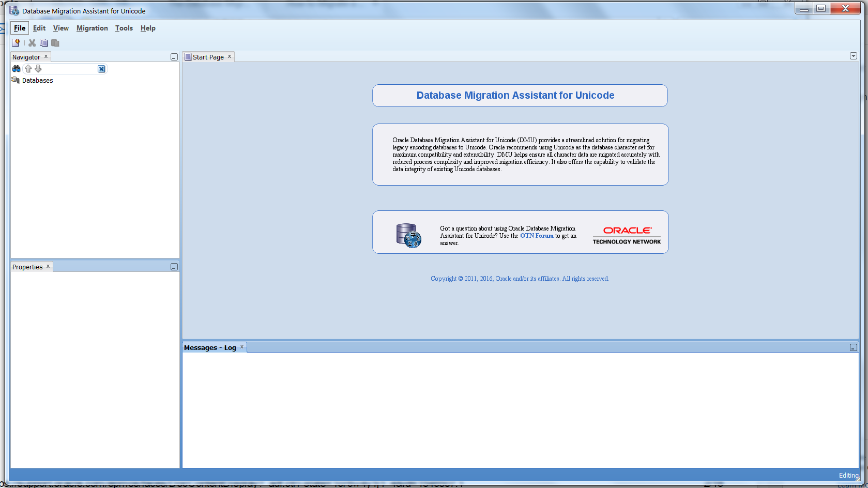Maximize the application window
868x488 pixels.
[821, 8]
